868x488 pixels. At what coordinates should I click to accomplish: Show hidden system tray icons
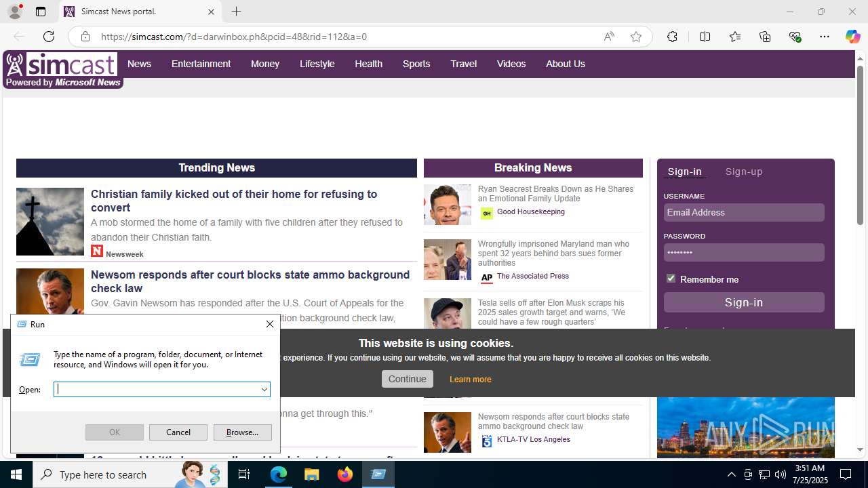(731, 474)
